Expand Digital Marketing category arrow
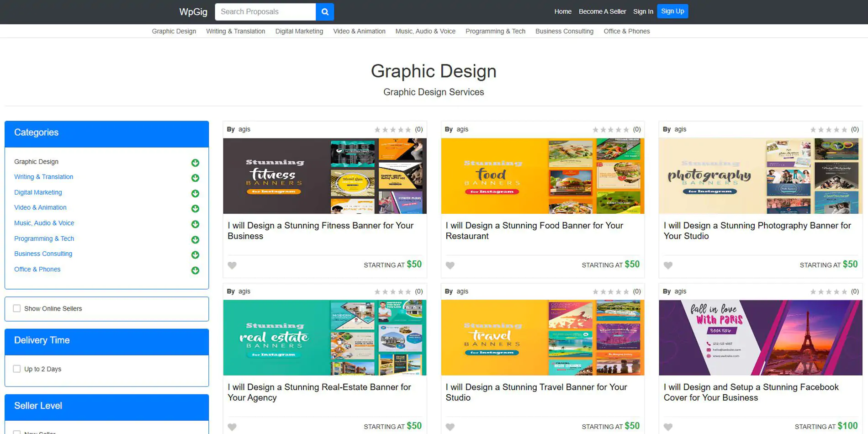The image size is (868, 434). pyautogui.click(x=195, y=193)
